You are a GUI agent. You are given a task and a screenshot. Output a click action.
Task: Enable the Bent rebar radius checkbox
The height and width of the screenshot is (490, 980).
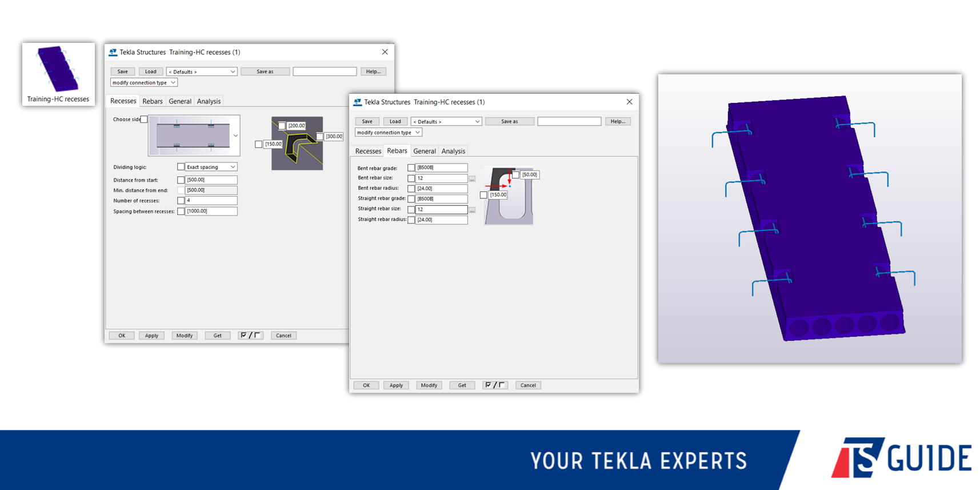411,189
